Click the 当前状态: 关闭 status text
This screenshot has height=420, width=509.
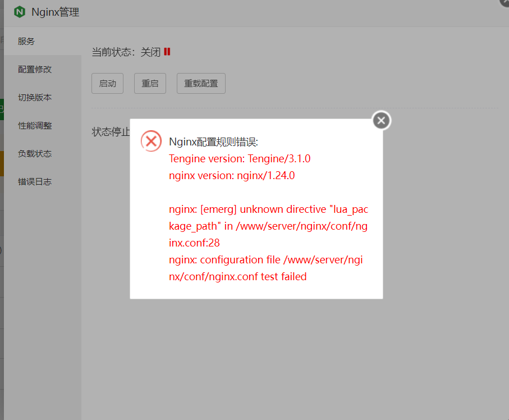[126, 52]
